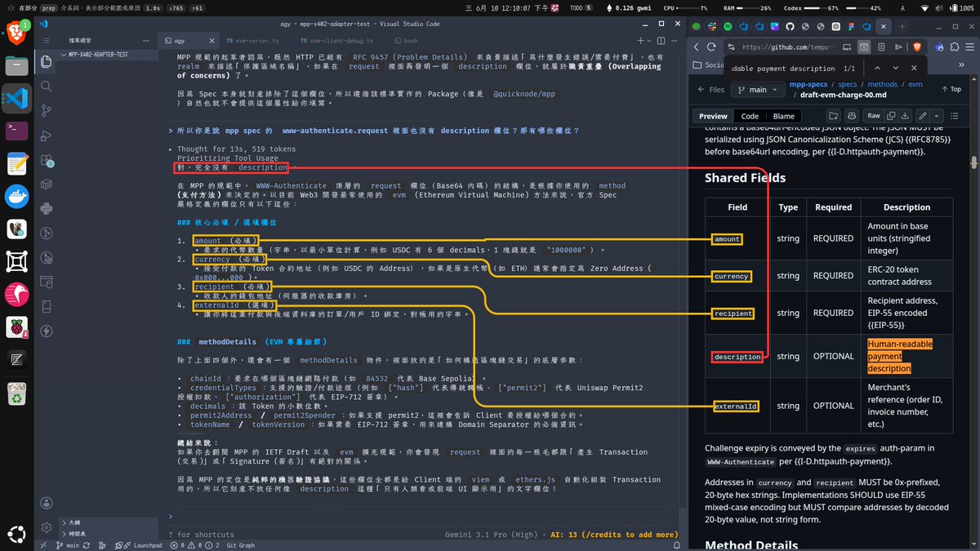
Task: Edit the file with pencil icon
Action: 922,116
